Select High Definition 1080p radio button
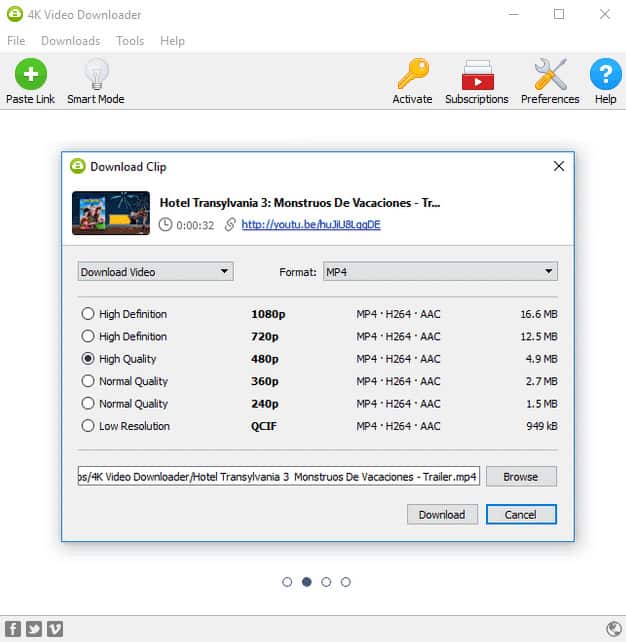The width and height of the screenshot is (626, 642). (x=88, y=314)
